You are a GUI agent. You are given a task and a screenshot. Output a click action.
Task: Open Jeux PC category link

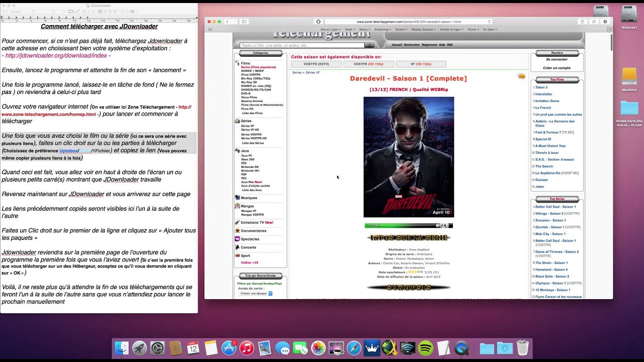point(247,156)
